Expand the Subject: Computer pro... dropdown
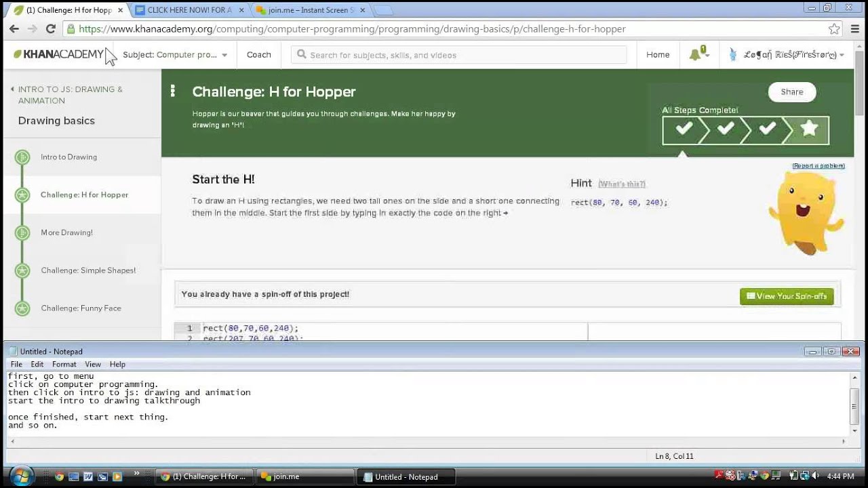 click(x=175, y=55)
